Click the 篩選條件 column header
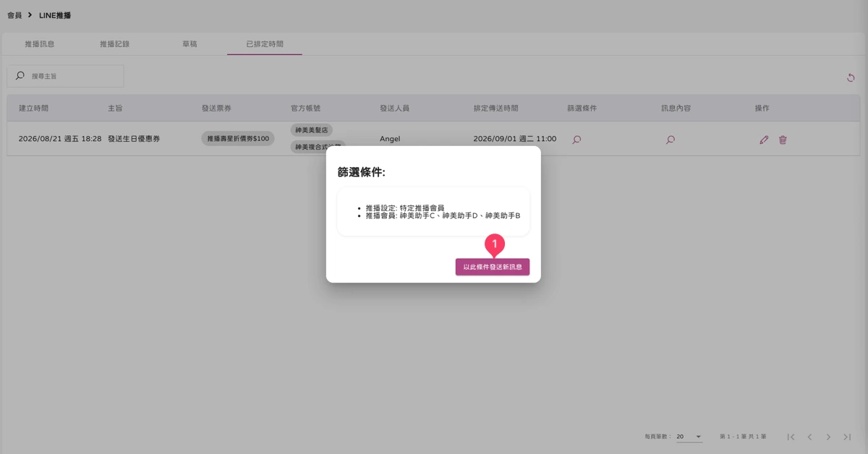This screenshot has height=454, width=868. [x=582, y=108]
